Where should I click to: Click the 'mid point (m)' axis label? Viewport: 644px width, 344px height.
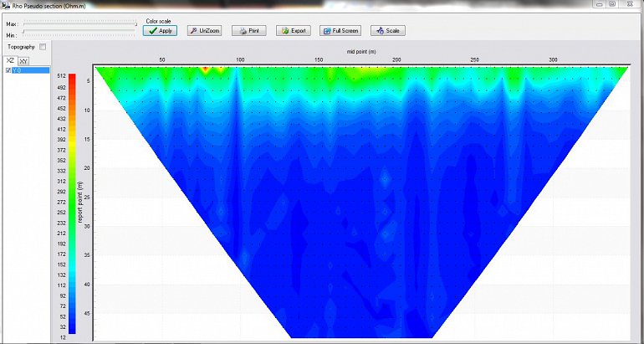[361, 52]
